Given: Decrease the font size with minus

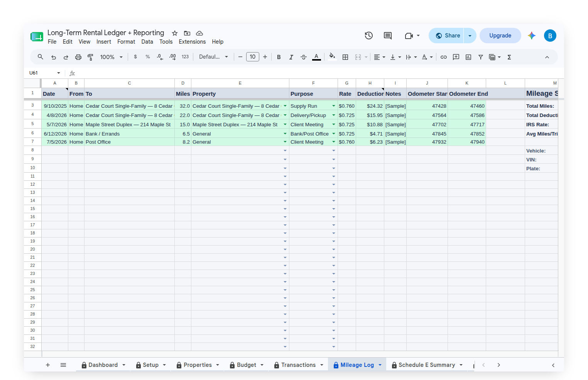Looking at the screenshot, I should 240,57.
